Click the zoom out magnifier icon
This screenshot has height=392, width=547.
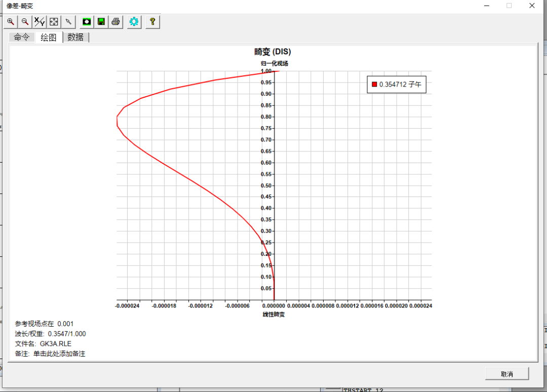25,22
